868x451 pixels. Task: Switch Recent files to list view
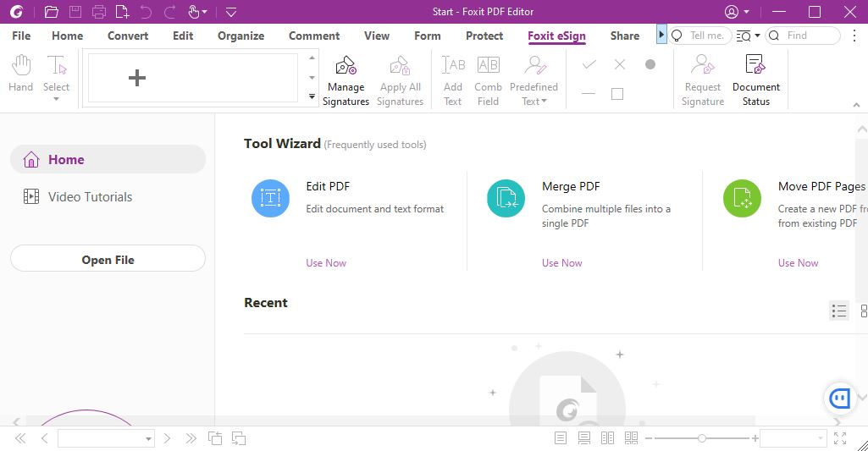838,311
